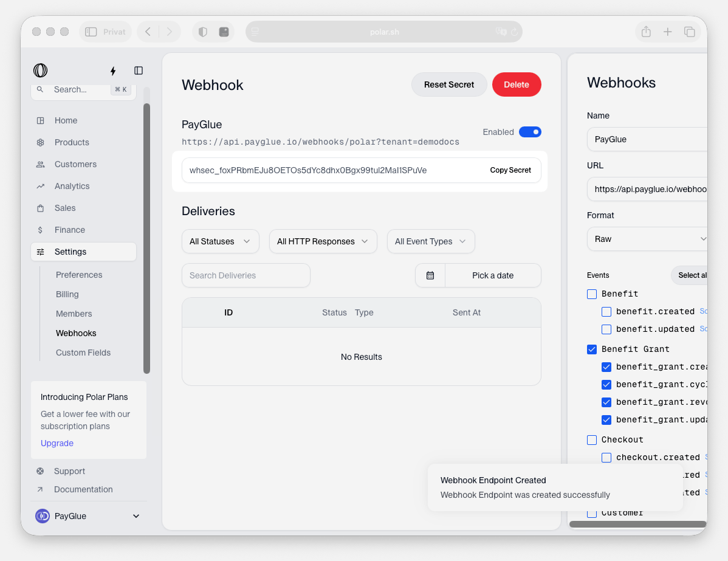The height and width of the screenshot is (561, 728).
Task: Toggle the Safari sidebar icon
Action: click(x=91, y=32)
